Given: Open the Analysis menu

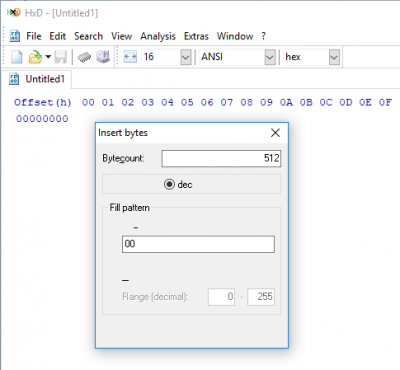Looking at the screenshot, I should 158,36.
